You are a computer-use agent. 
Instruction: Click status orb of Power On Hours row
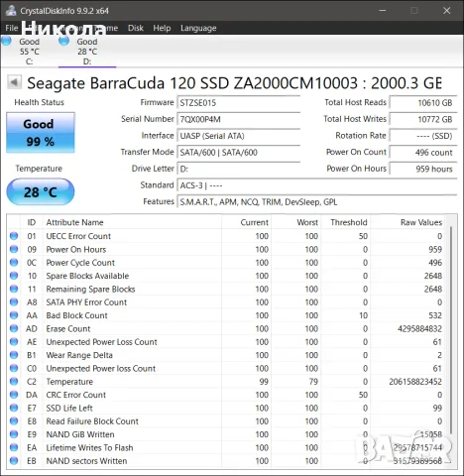14,249
